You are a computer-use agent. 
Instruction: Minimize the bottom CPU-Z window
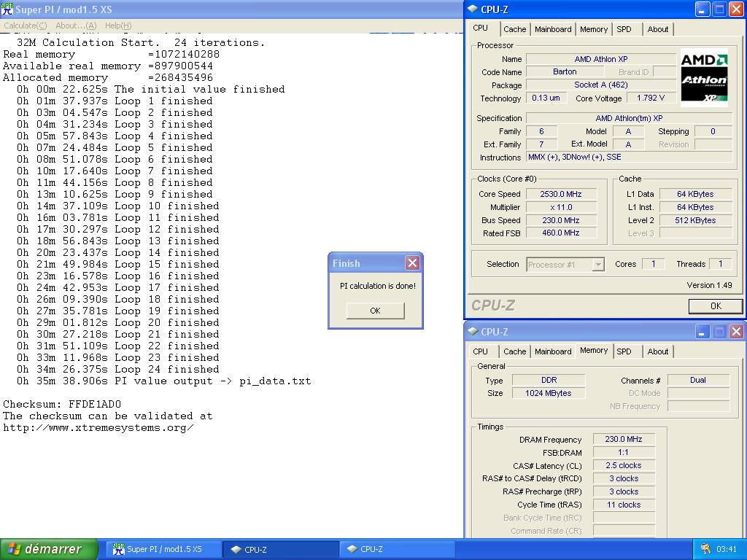tap(703, 332)
